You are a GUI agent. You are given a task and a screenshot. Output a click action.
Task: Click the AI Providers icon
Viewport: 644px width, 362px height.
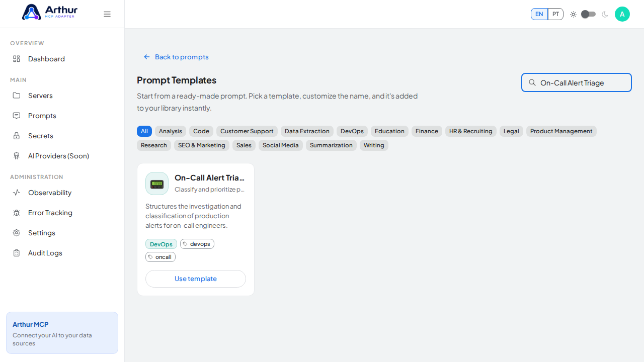point(17,156)
